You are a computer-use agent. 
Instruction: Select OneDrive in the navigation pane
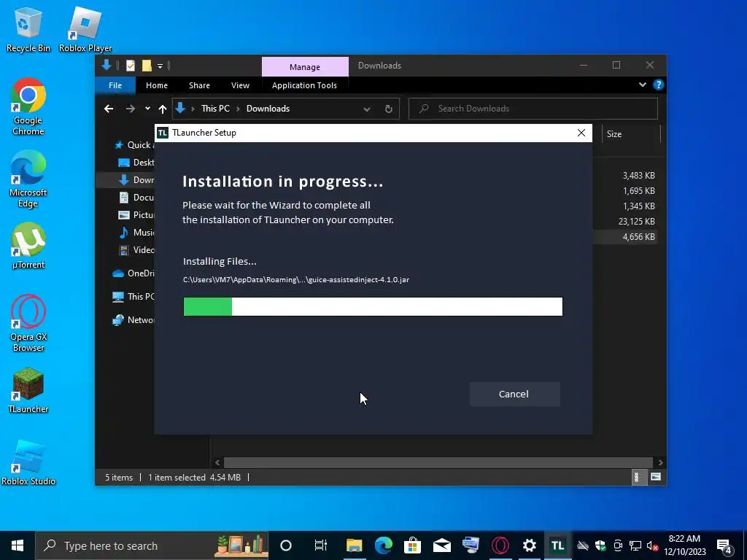pos(133,273)
